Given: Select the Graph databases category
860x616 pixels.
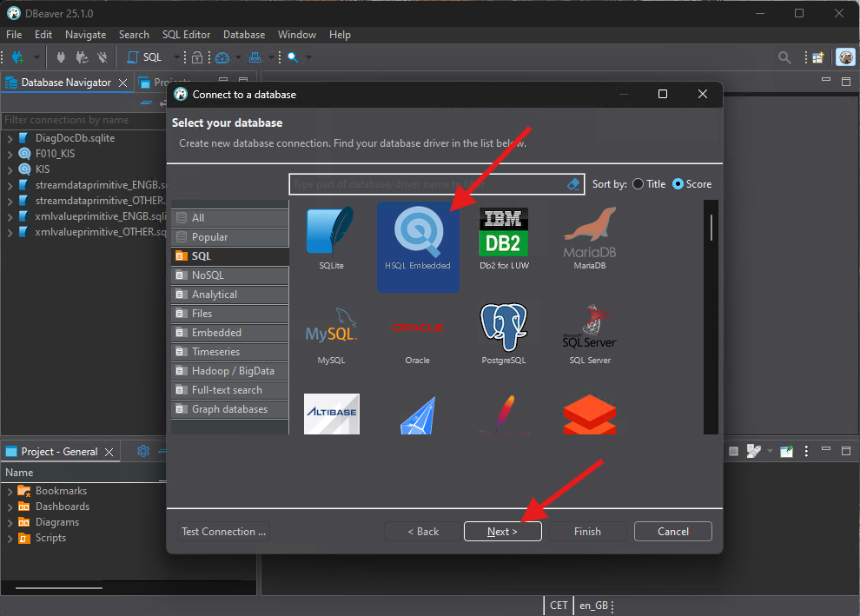Looking at the screenshot, I should [x=230, y=409].
